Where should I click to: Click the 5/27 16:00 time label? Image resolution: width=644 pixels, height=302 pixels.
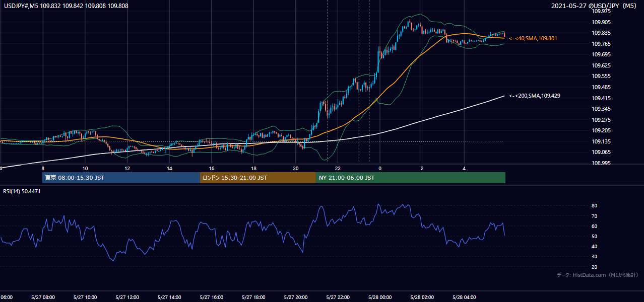pos(212,297)
